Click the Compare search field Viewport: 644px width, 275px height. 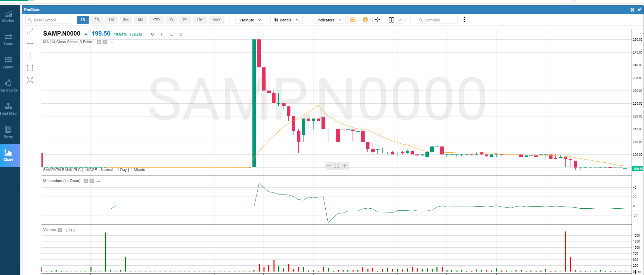pos(437,20)
